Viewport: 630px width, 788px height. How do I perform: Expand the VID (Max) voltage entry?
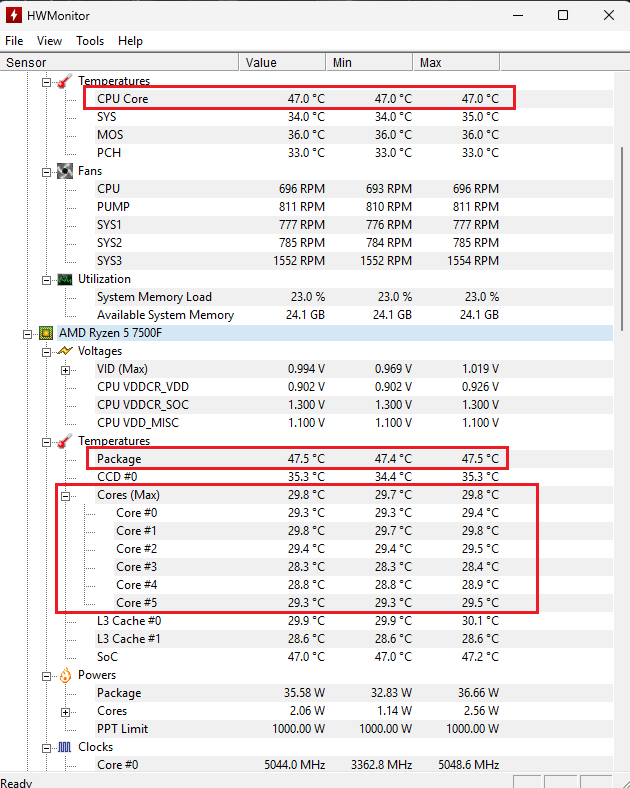(x=65, y=370)
